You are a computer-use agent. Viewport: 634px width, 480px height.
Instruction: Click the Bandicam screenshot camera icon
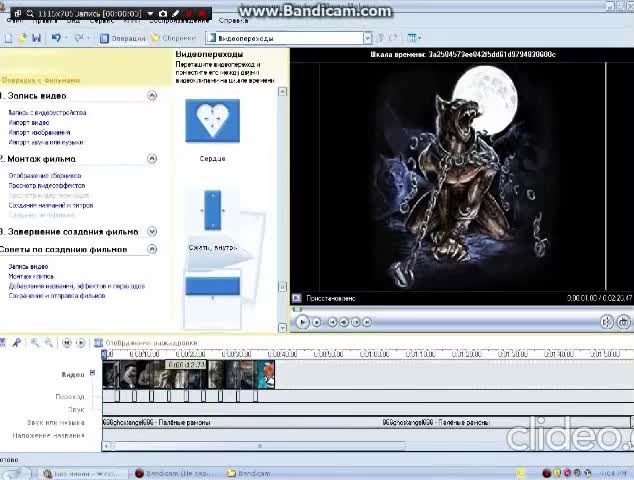[163, 14]
